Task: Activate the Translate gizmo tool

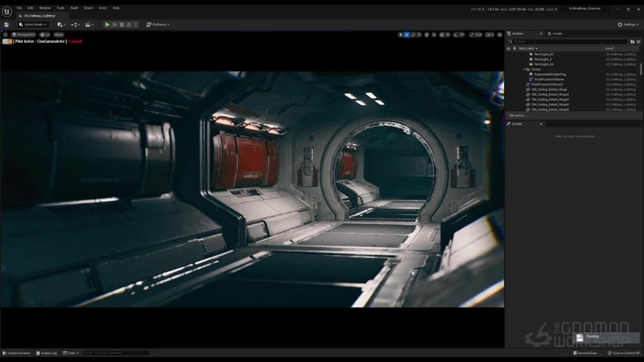Action: click(x=406, y=35)
